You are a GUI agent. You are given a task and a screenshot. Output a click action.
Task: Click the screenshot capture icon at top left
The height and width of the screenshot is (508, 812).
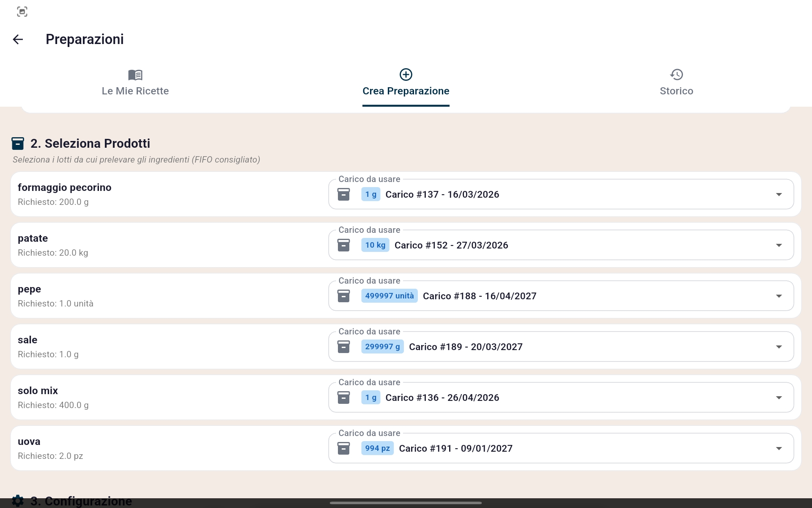tap(22, 11)
